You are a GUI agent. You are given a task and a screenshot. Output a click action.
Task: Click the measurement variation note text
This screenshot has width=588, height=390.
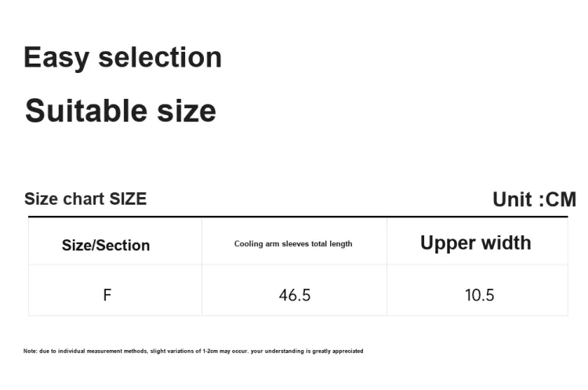pyautogui.click(x=193, y=352)
